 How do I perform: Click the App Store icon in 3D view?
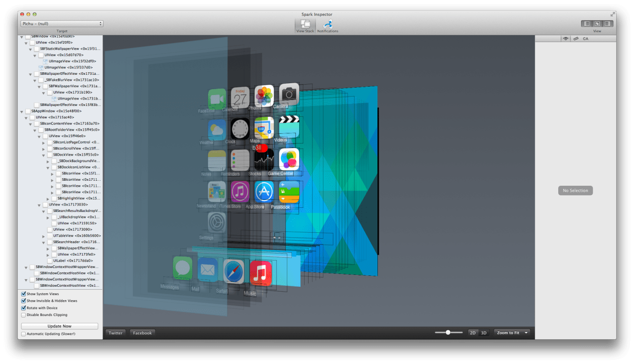coord(264,192)
